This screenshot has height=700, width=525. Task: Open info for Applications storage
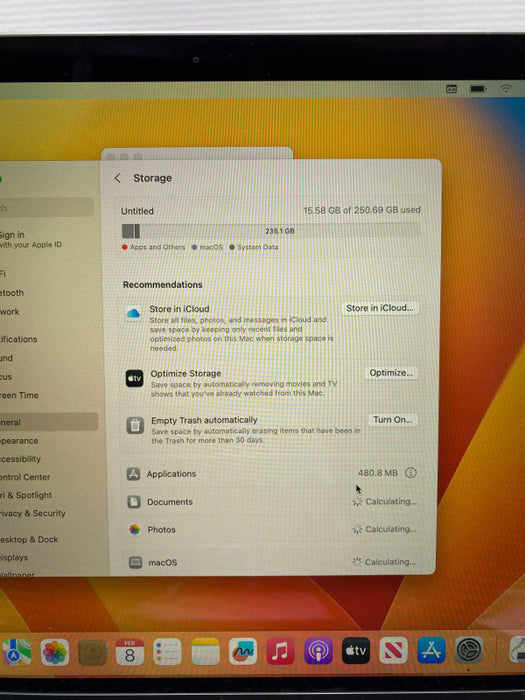[411, 473]
